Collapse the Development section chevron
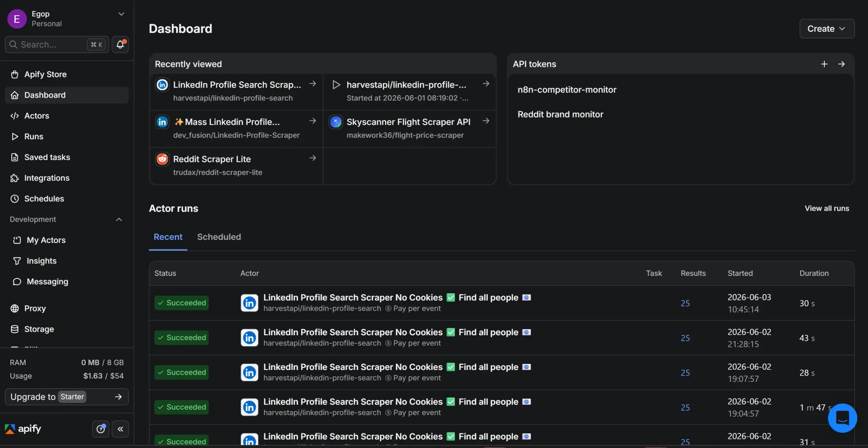 pos(119,219)
